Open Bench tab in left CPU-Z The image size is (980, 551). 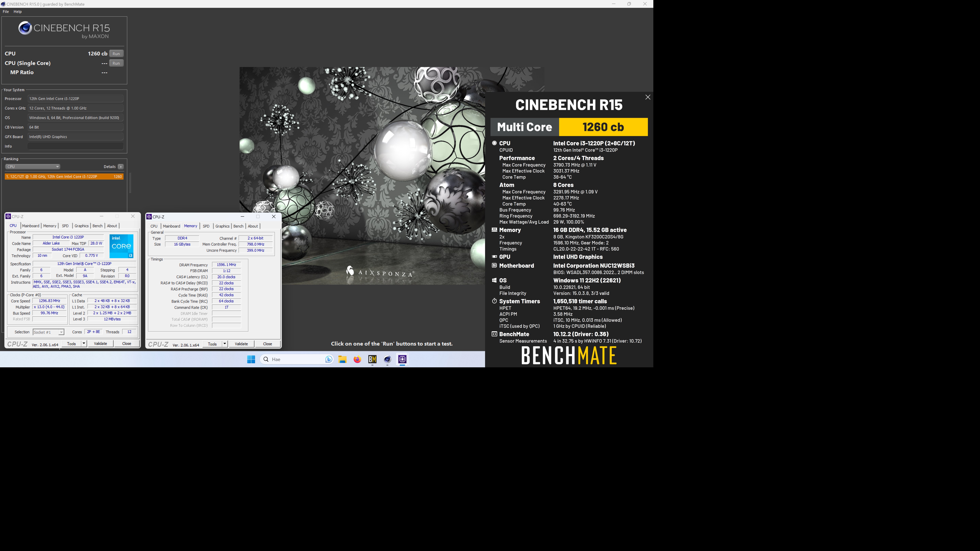(97, 226)
